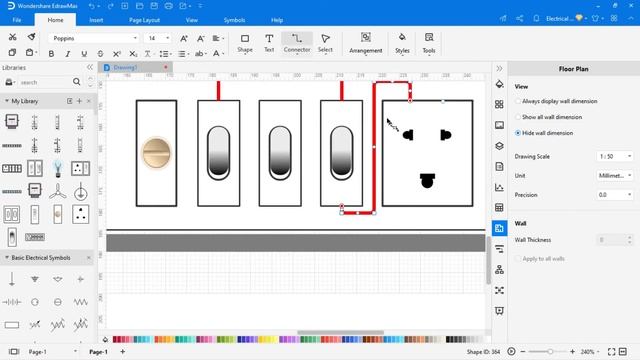The width and height of the screenshot is (640, 360).
Task: Click the Wall Thickness input
Action: 615,240
